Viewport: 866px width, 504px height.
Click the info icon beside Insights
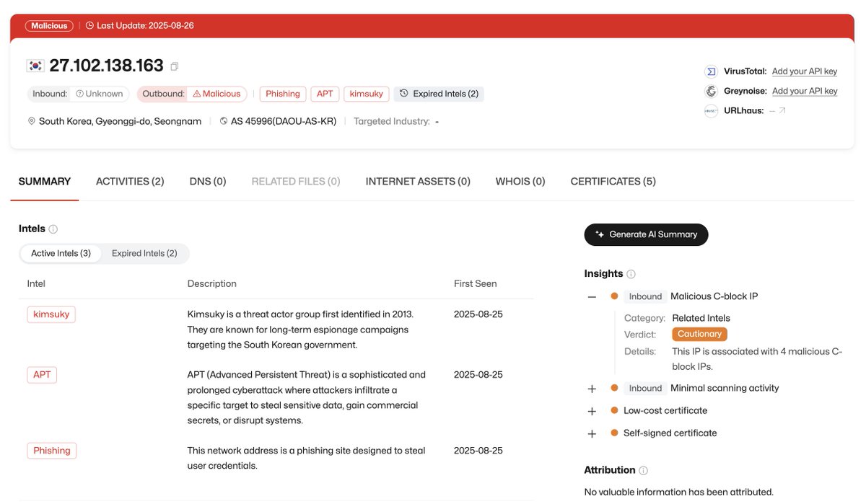pyautogui.click(x=631, y=274)
